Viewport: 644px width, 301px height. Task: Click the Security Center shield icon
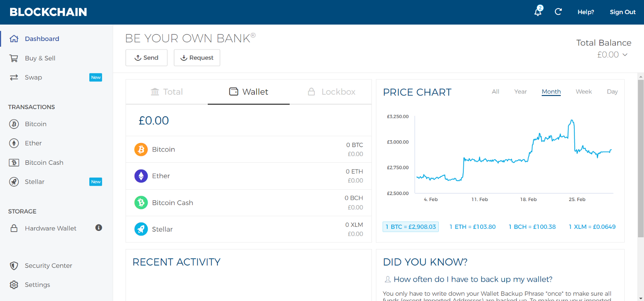(x=14, y=266)
